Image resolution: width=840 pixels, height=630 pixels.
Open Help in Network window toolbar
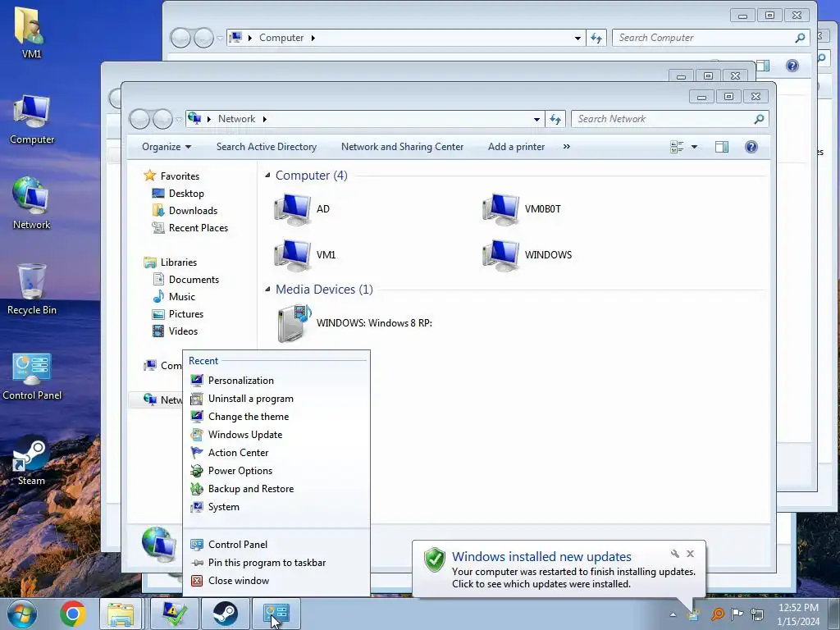[751, 147]
